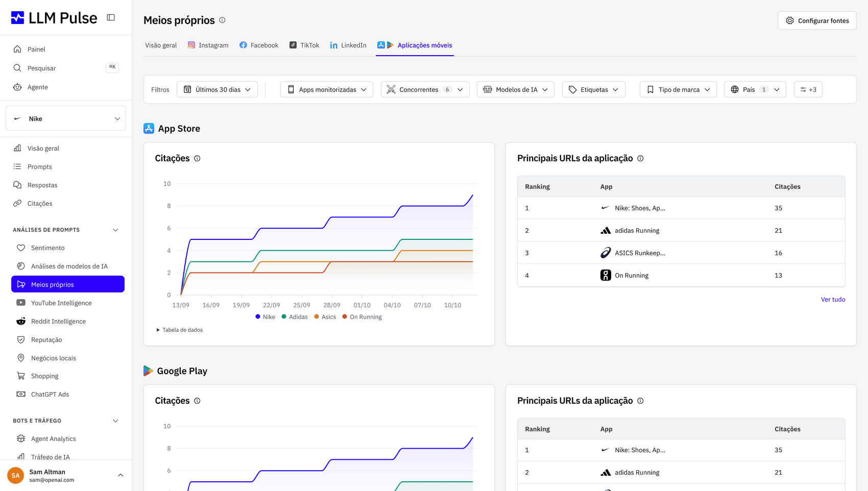Toggle sidebar collapse icon beside LLM Pulse

(x=111, y=17)
